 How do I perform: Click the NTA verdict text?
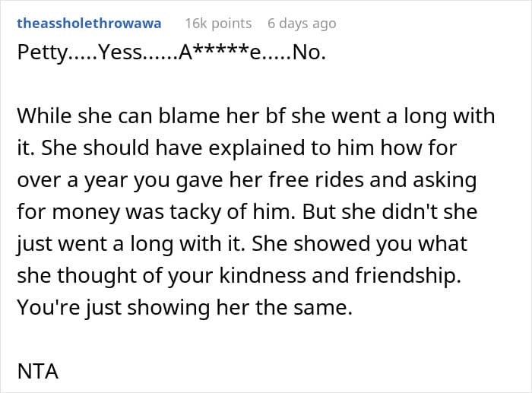coord(36,375)
